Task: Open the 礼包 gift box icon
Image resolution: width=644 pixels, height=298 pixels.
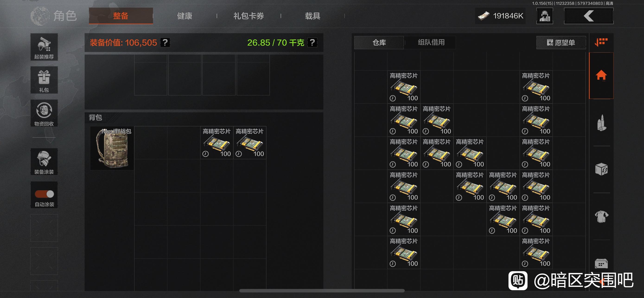Action: (44, 80)
